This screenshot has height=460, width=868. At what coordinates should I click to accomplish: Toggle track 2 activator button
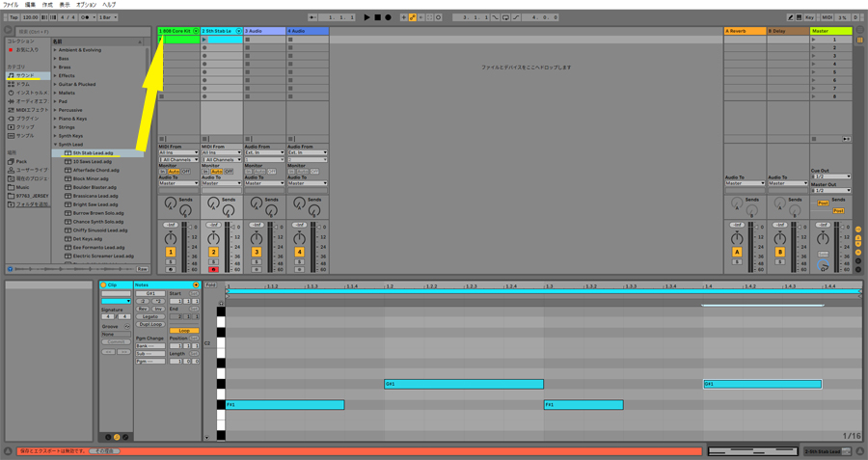point(213,252)
